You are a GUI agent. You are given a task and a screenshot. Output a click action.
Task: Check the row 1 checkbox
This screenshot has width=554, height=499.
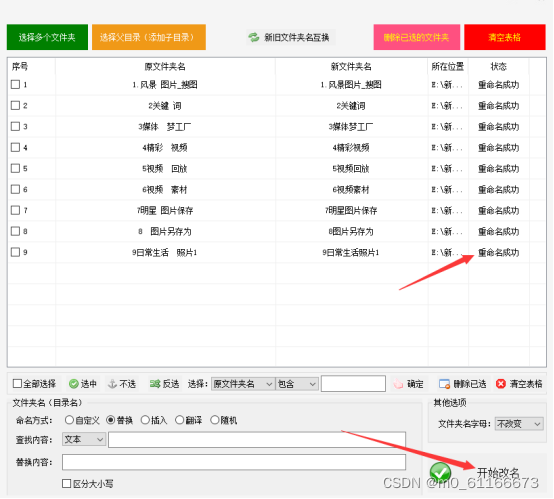tap(15, 84)
